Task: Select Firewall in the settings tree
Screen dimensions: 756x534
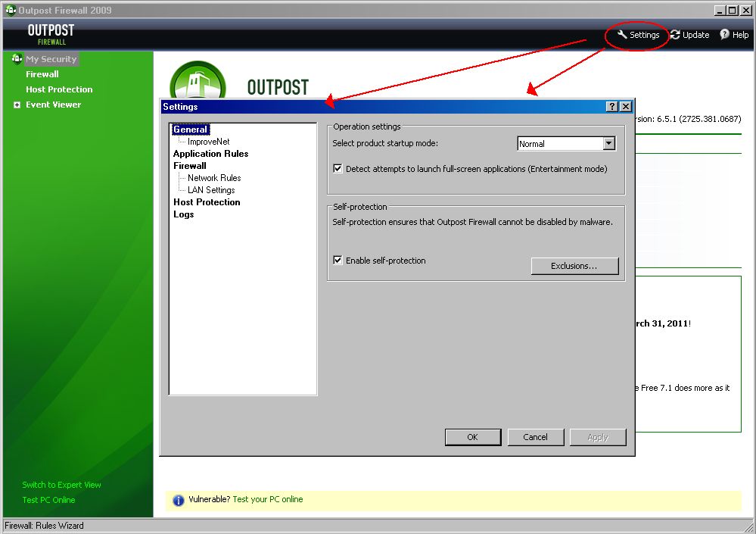Action: [x=190, y=165]
